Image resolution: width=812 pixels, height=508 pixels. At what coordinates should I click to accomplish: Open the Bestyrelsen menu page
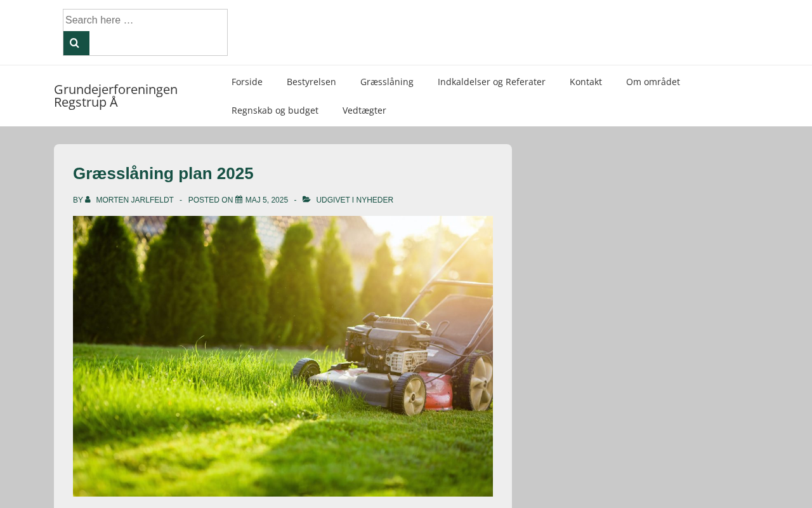(311, 82)
